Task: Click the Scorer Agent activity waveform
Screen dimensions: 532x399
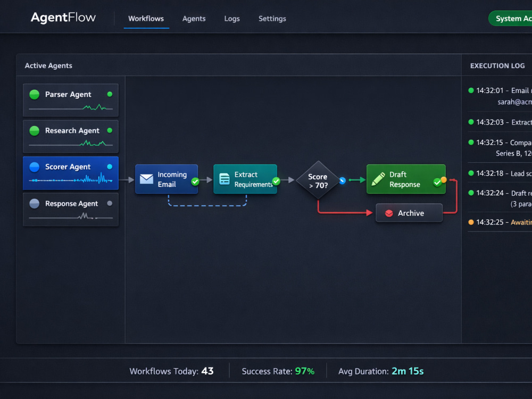Action: pyautogui.click(x=71, y=179)
